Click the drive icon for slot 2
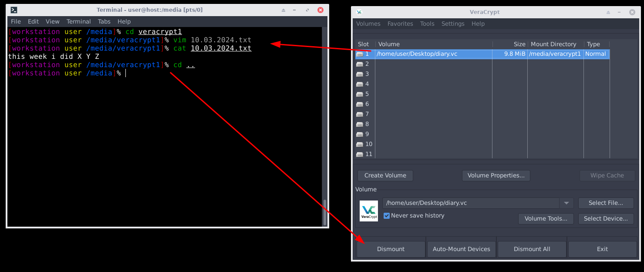This screenshot has width=644, height=272. tap(360, 64)
